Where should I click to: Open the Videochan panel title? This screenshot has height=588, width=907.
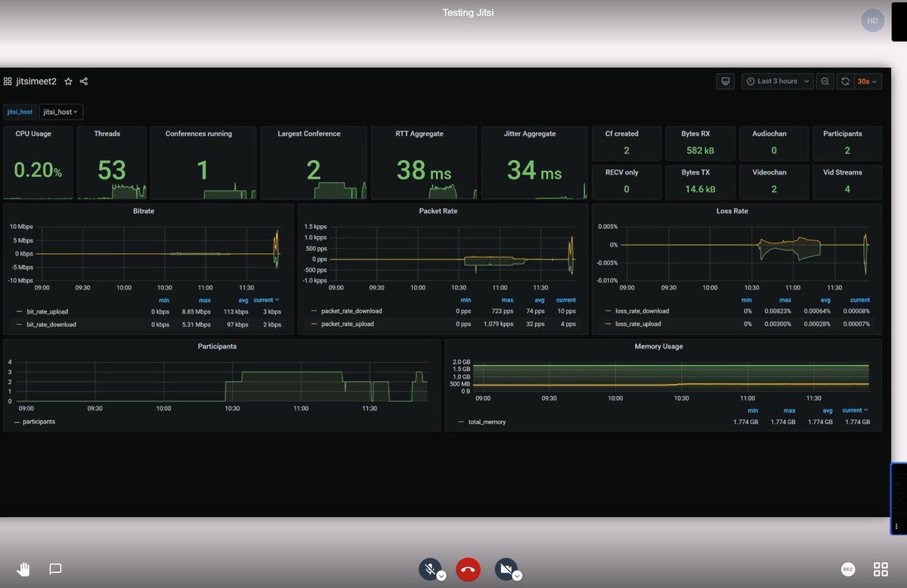pos(769,172)
